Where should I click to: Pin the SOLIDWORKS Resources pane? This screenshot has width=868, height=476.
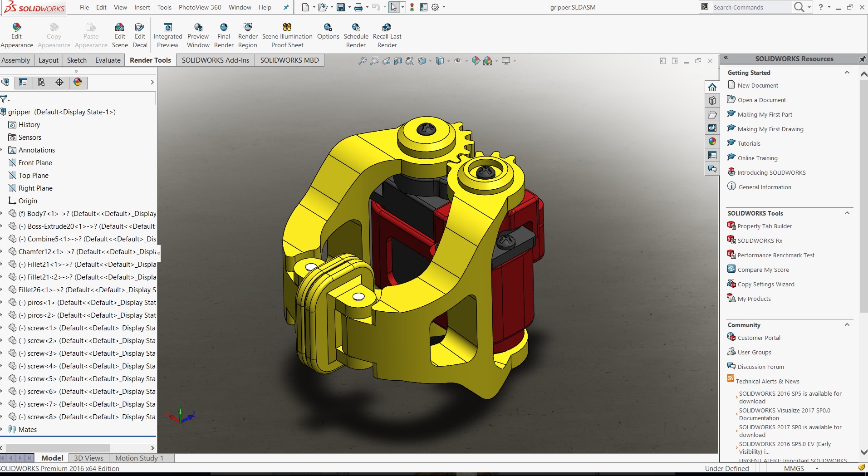pyautogui.click(x=862, y=59)
